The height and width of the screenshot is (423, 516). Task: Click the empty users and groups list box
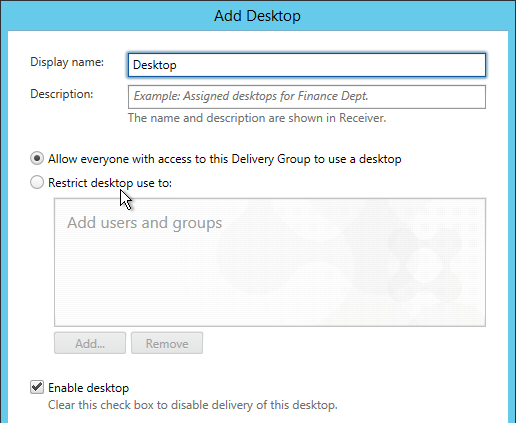(x=270, y=262)
